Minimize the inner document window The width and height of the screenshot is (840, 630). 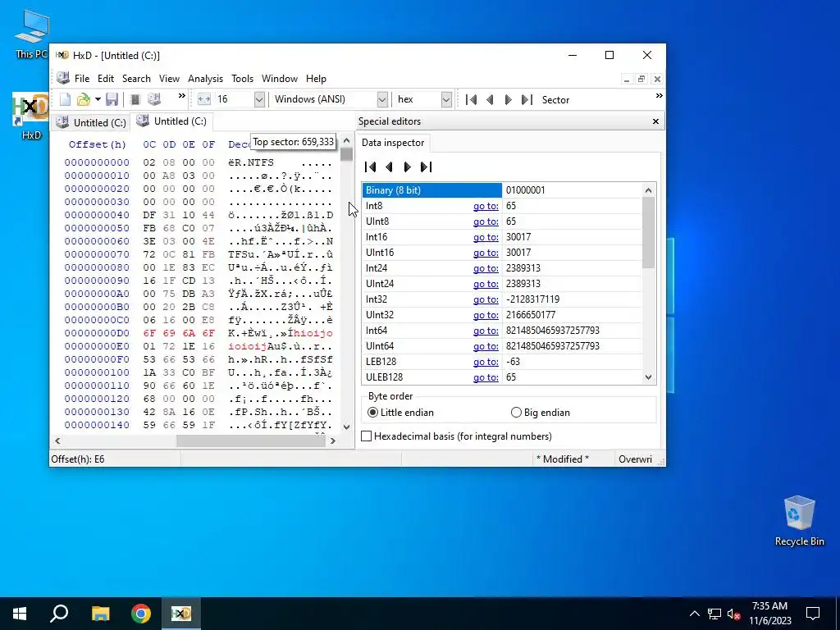coord(626,79)
